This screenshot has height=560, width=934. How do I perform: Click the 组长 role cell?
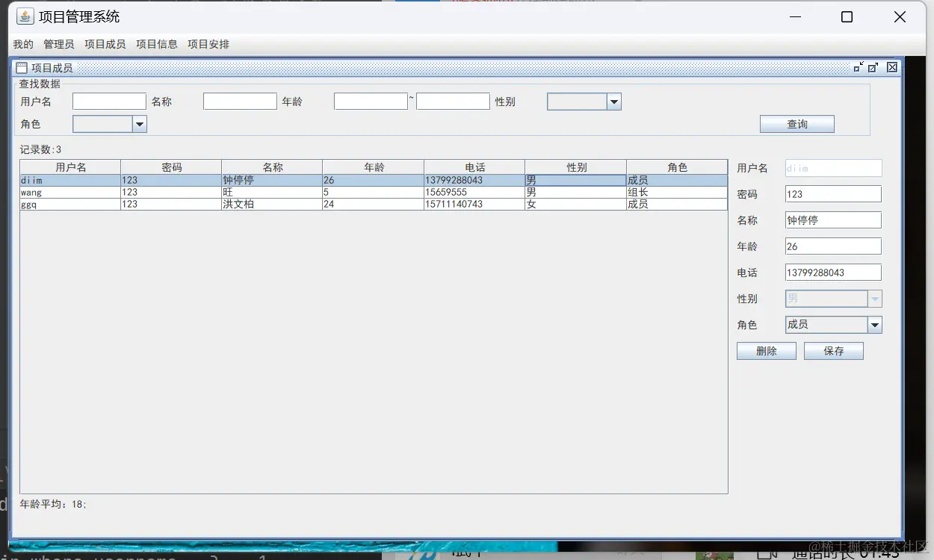tap(677, 193)
